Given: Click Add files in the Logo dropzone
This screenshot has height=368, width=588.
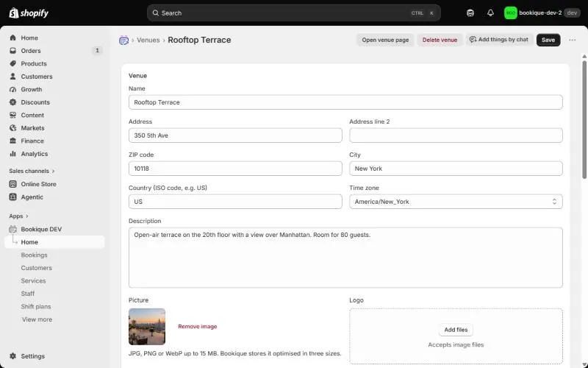Looking at the screenshot, I should [x=456, y=330].
